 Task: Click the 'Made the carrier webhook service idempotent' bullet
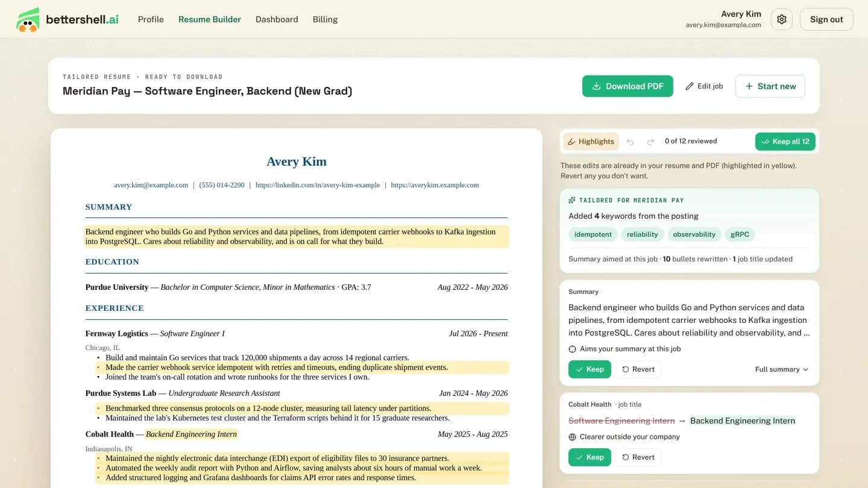[303, 368]
